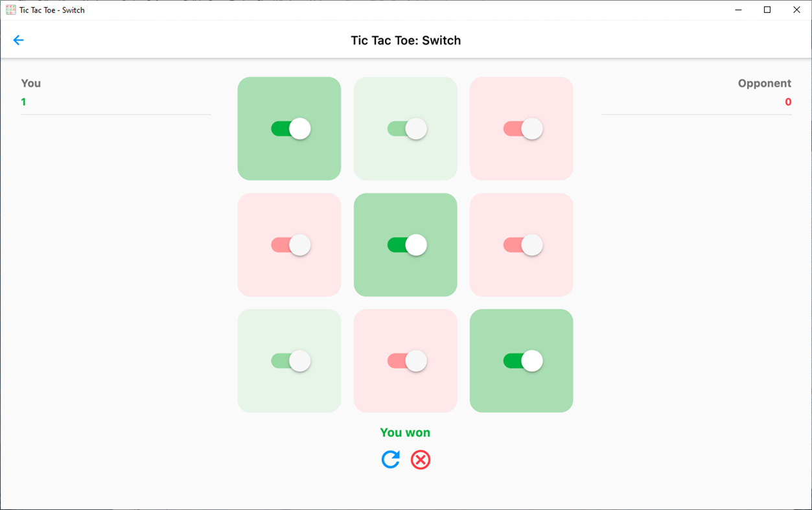Click the restart game icon
Screen dimensions: 812x510
[391, 459]
